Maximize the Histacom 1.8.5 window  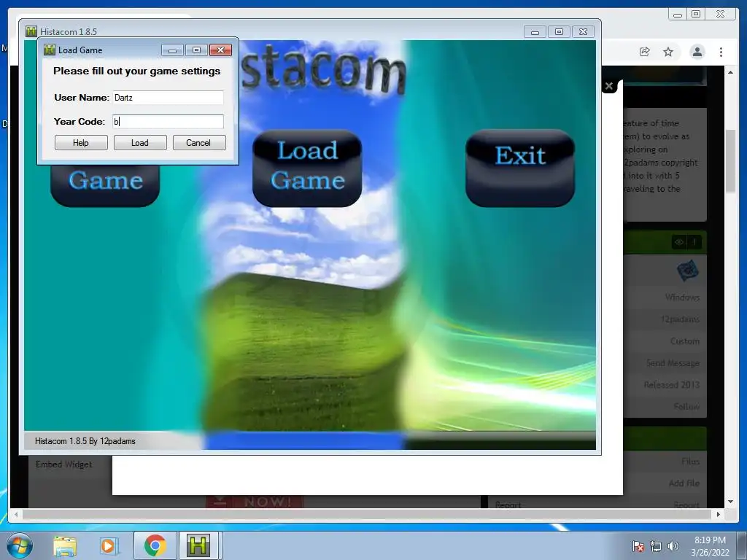pyautogui.click(x=560, y=32)
